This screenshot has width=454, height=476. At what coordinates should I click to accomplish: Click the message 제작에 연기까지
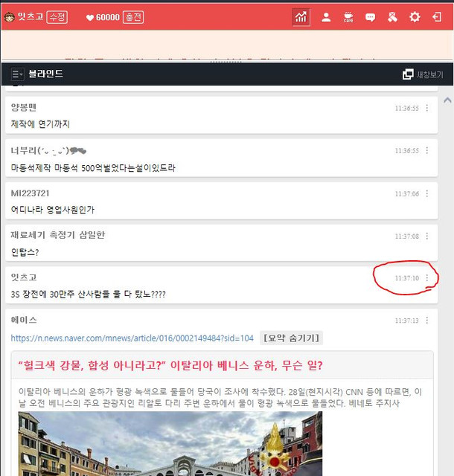coord(40,124)
